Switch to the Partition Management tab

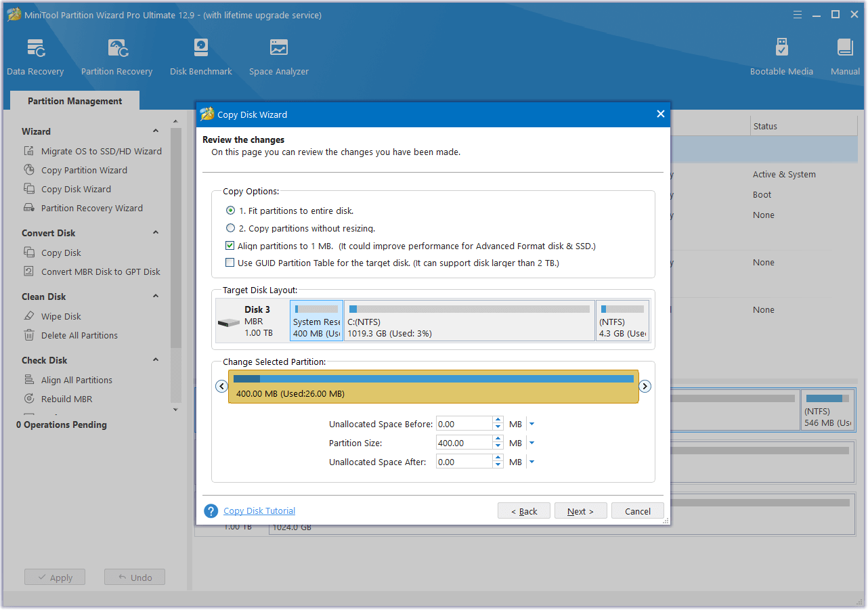[x=74, y=100]
